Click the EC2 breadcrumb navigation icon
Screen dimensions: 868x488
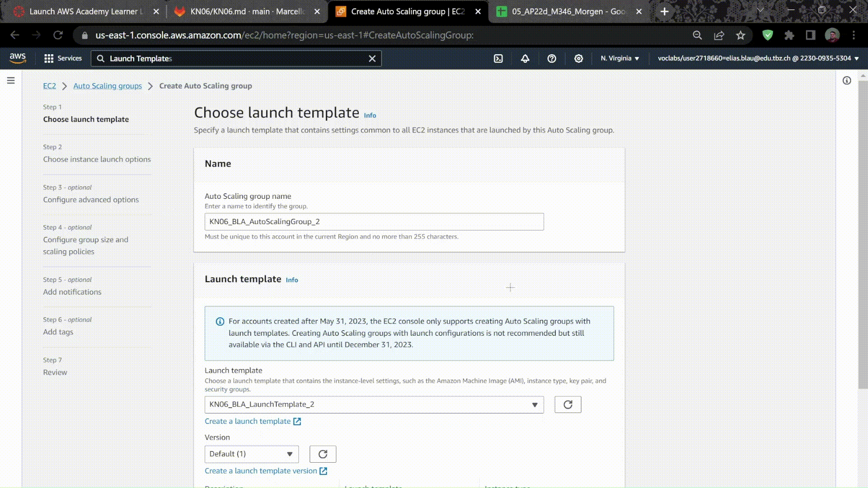click(49, 85)
